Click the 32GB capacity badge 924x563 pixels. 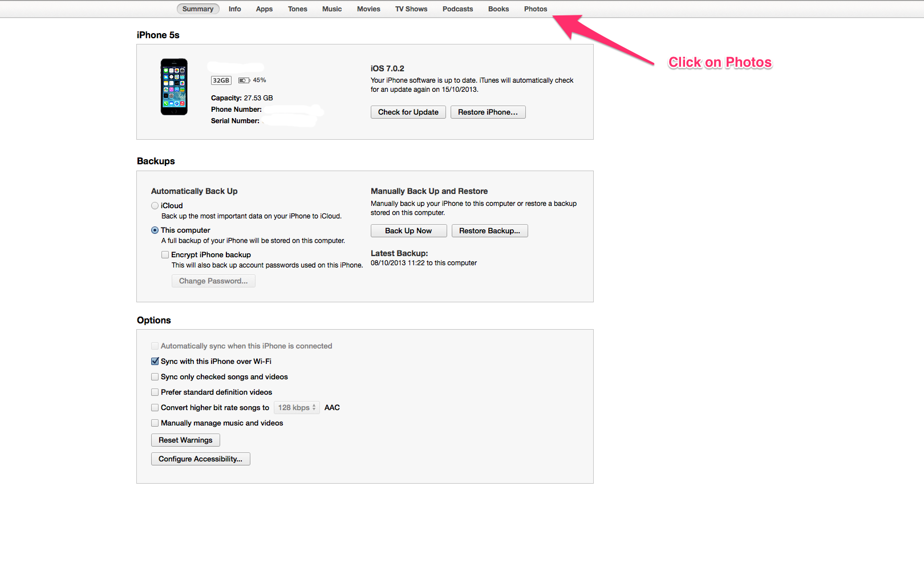(221, 80)
